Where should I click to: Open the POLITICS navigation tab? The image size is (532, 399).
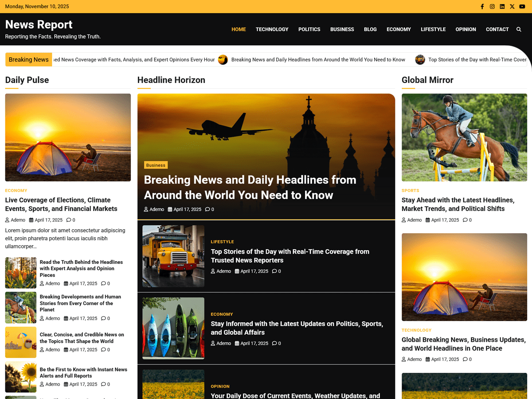point(309,29)
